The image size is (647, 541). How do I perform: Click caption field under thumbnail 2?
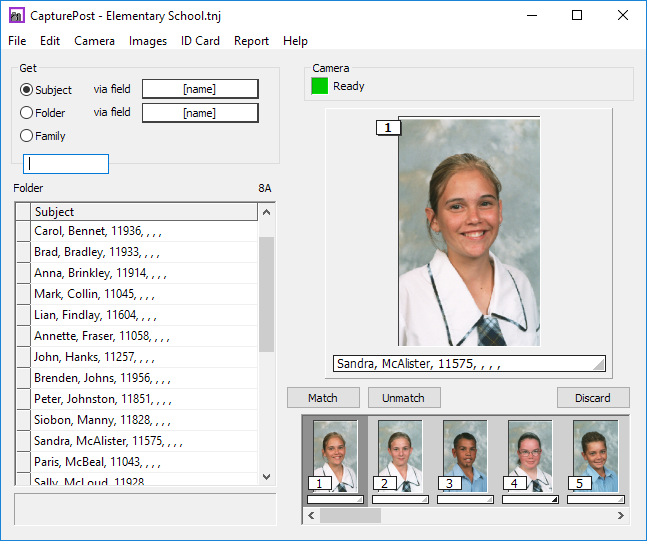click(400, 500)
